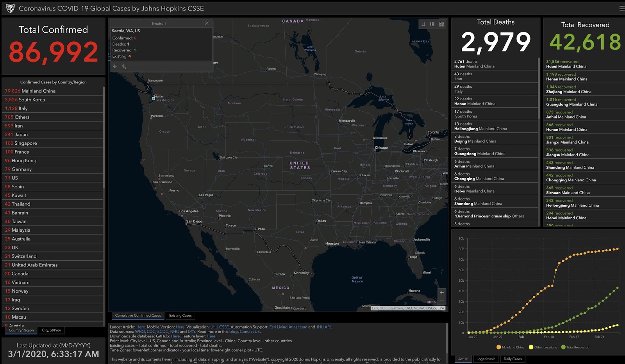Image resolution: width=625 pixels, height=364 pixels.
Task: Select the Country/Region tab
Action: click(21, 330)
